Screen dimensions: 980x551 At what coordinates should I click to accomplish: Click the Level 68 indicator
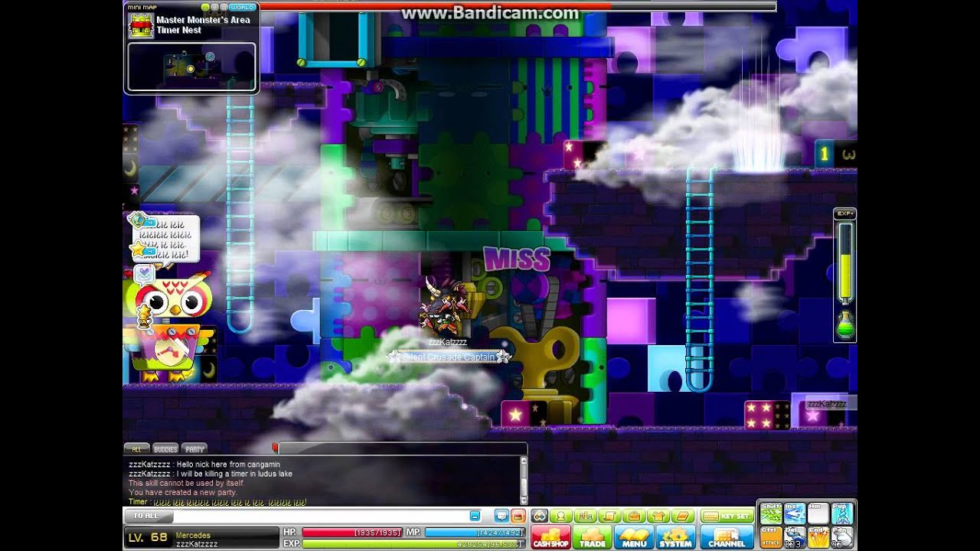coord(148,537)
